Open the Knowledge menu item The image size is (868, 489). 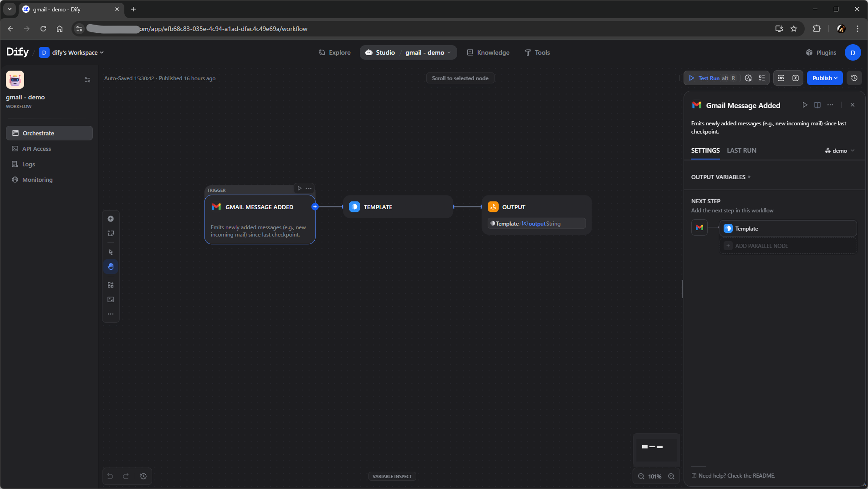[488, 52]
